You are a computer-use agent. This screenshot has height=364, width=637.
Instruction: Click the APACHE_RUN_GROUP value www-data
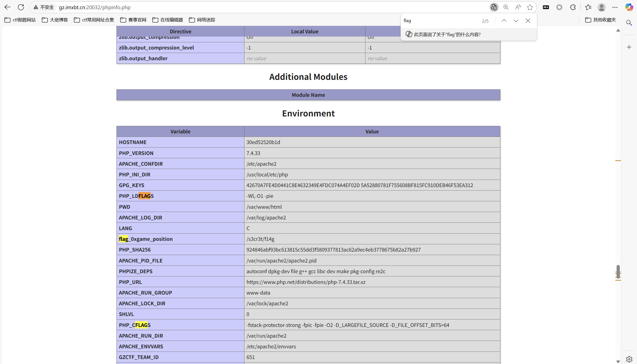pyautogui.click(x=258, y=293)
